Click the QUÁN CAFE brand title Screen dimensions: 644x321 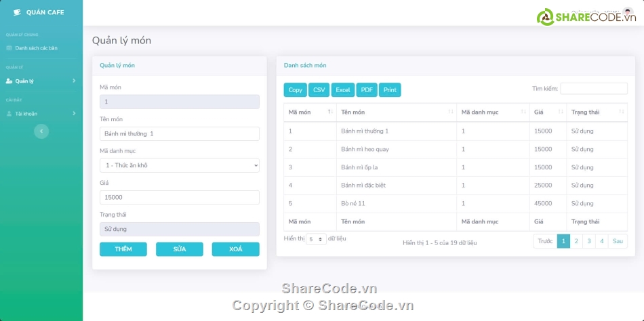[x=45, y=12]
